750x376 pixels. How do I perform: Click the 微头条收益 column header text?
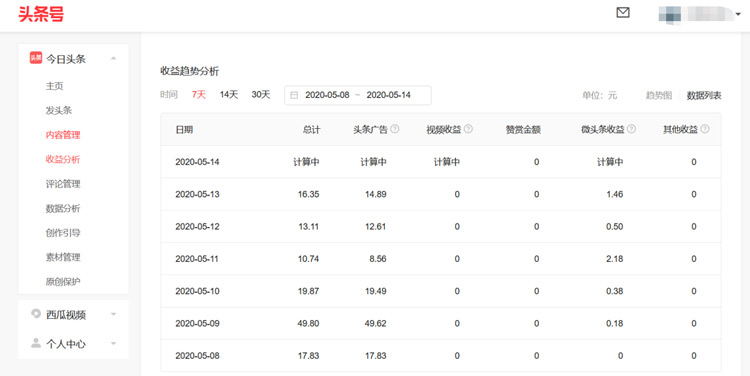[x=603, y=130]
